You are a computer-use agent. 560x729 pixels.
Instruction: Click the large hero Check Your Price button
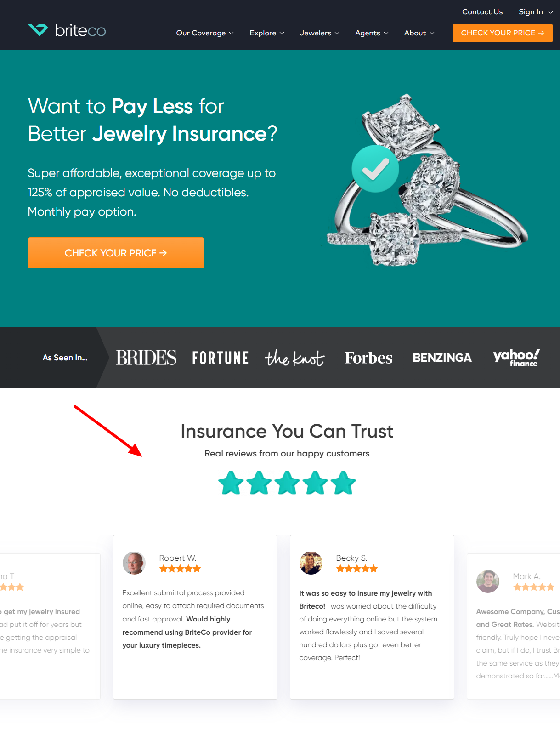[116, 253]
